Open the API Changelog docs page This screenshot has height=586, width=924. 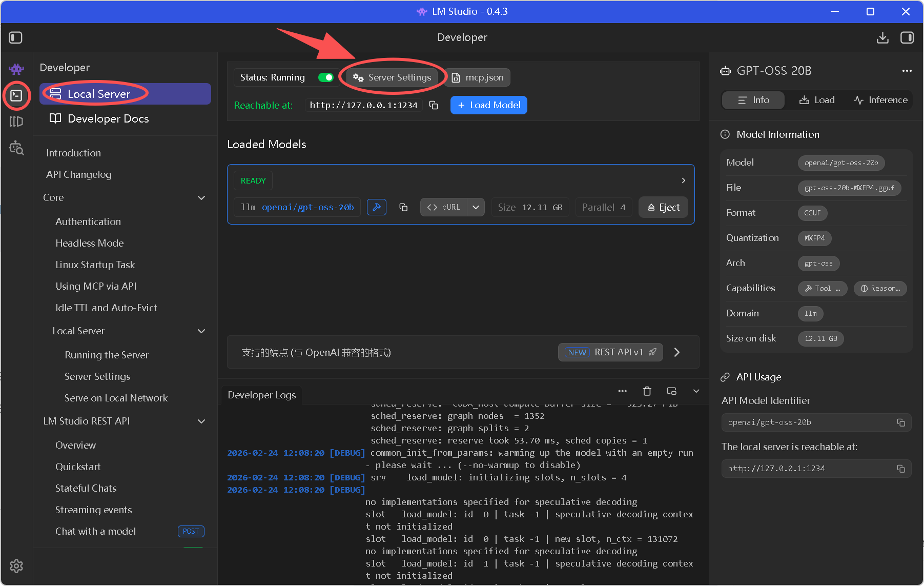click(79, 174)
